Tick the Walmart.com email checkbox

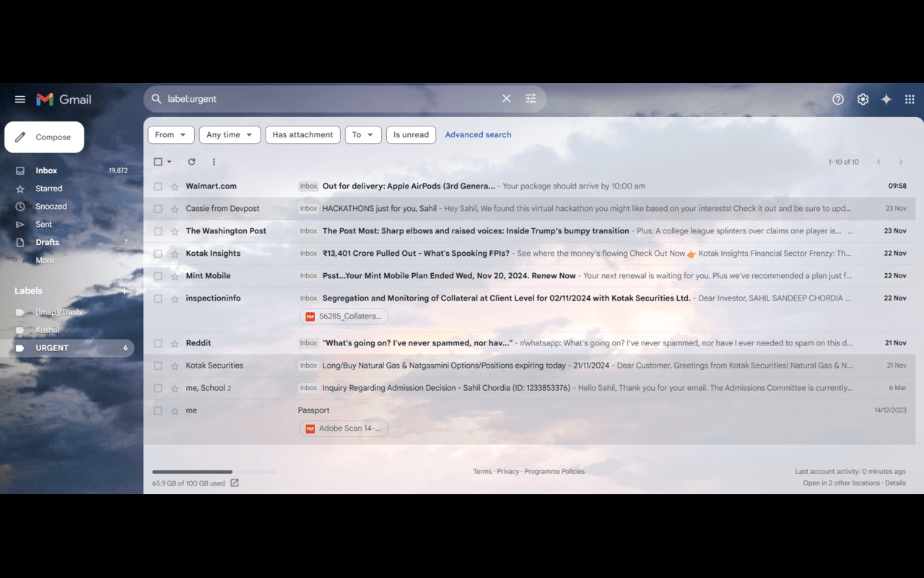[158, 186]
